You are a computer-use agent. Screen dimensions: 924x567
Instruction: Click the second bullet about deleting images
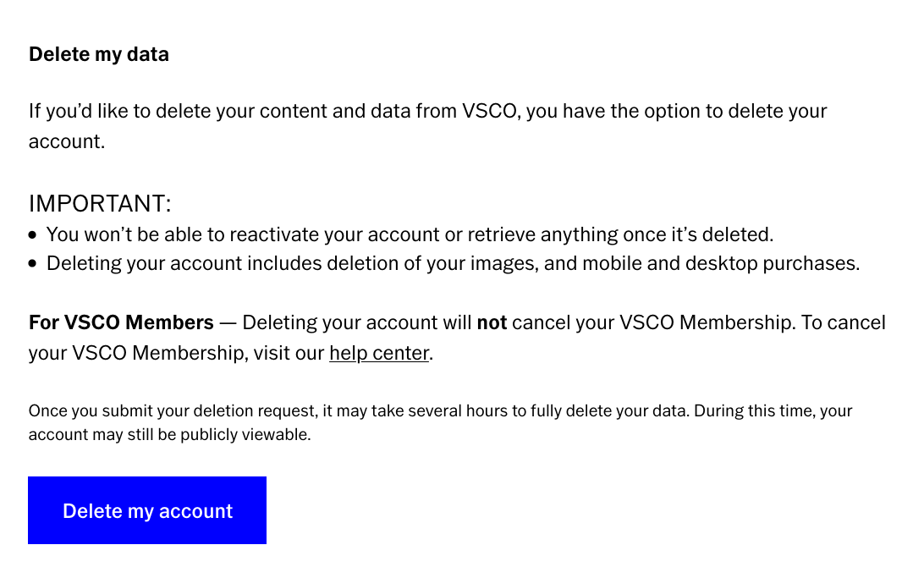[x=454, y=263]
